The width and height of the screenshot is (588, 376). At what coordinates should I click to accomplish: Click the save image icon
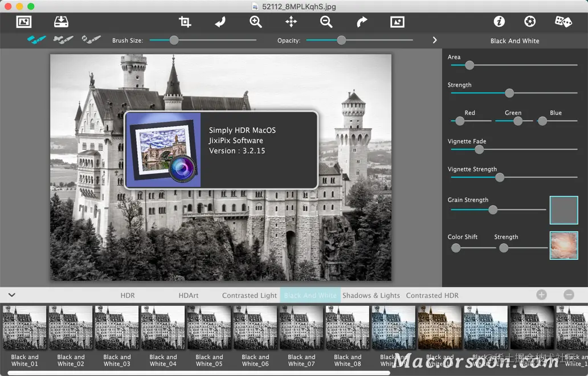pyautogui.click(x=61, y=22)
